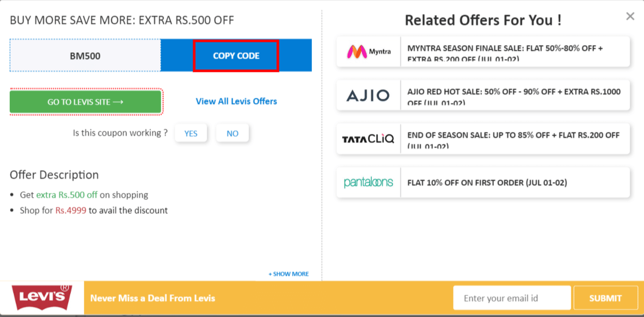Click COPY CODE to copy the coupon

[x=236, y=55]
